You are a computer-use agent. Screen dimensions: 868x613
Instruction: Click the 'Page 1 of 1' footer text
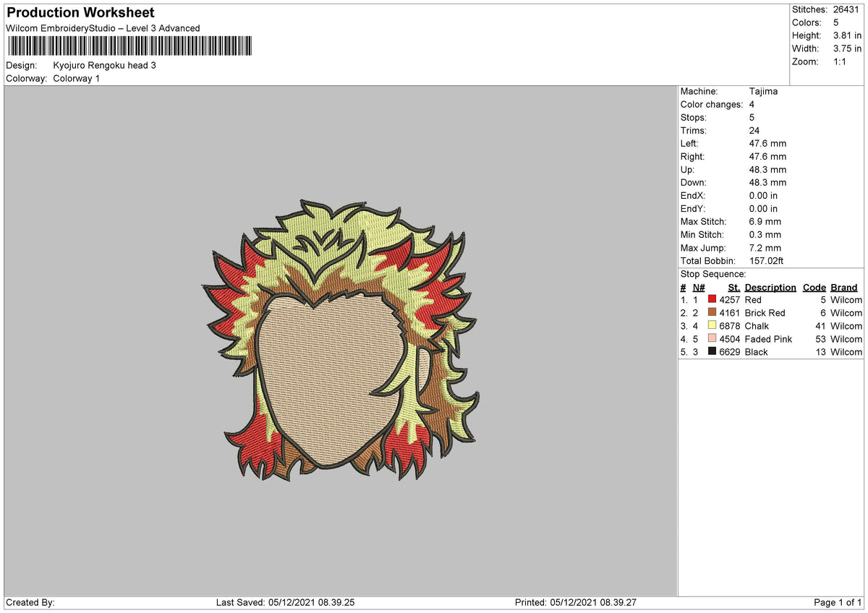pyautogui.click(x=838, y=602)
